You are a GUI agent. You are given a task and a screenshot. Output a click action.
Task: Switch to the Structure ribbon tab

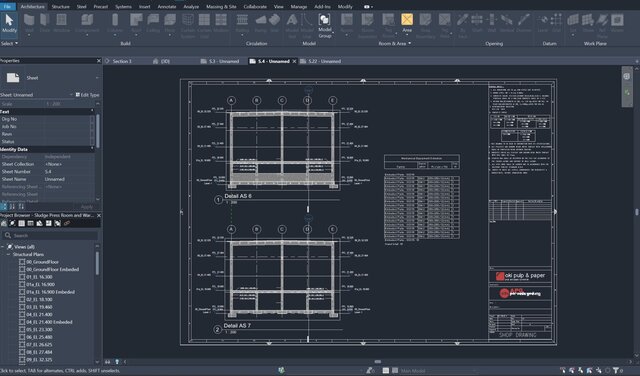click(60, 7)
